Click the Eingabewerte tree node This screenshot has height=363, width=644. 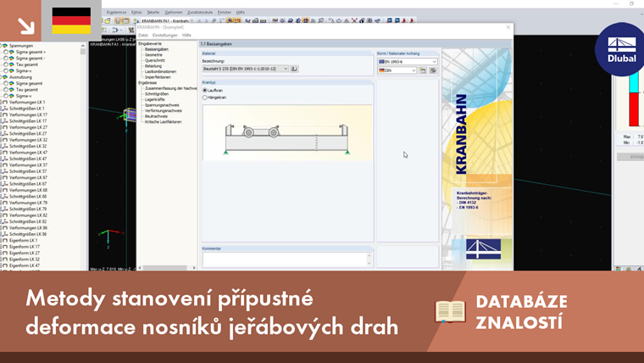(150, 43)
